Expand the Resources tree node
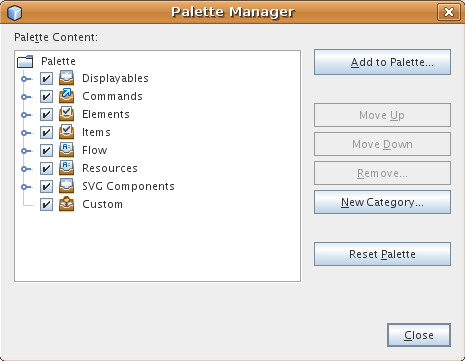The image size is (465, 361). pos(24,169)
